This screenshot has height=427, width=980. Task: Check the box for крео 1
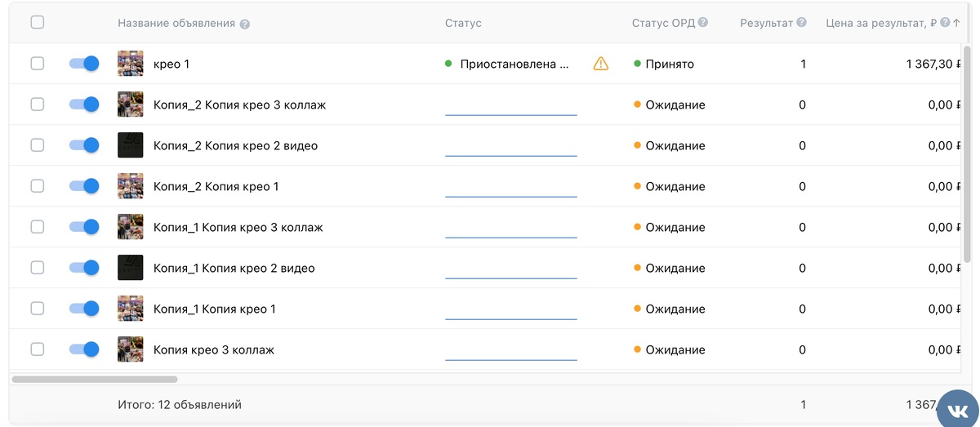click(x=38, y=64)
